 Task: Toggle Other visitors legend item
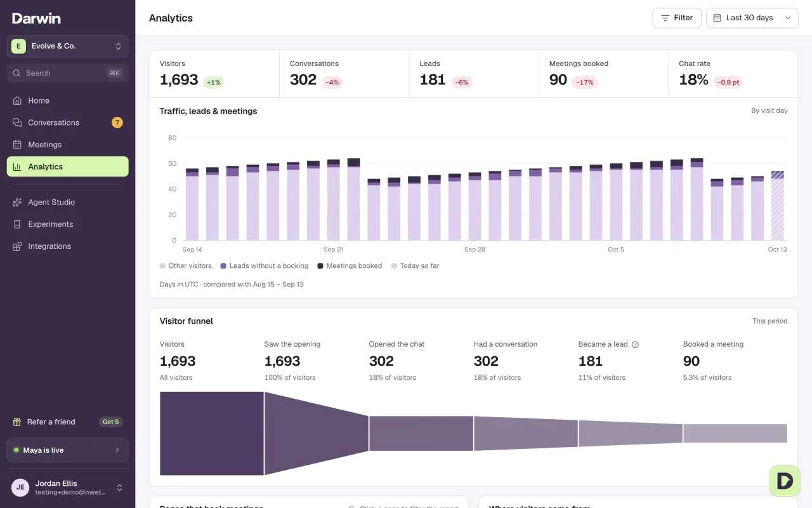tap(186, 266)
